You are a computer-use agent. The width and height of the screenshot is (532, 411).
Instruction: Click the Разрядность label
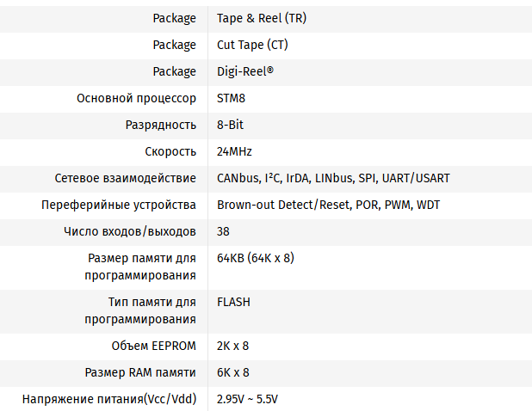pyautogui.click(x=161, y=125)
